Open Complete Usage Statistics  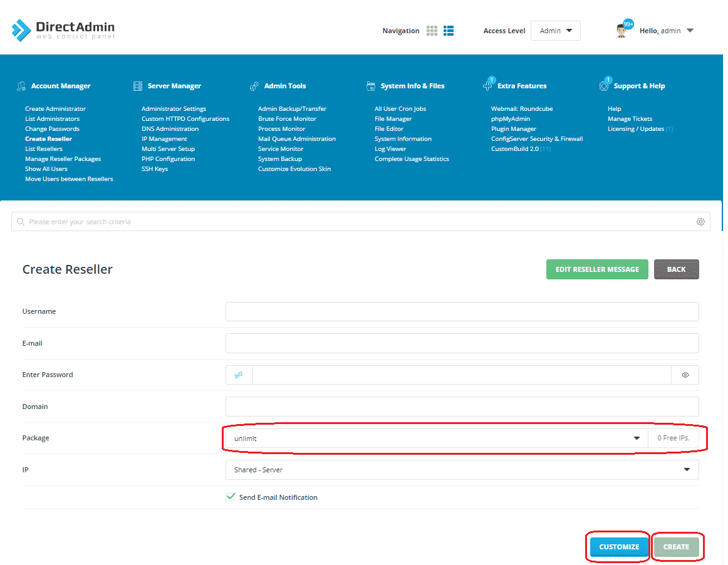click(412, 158)
